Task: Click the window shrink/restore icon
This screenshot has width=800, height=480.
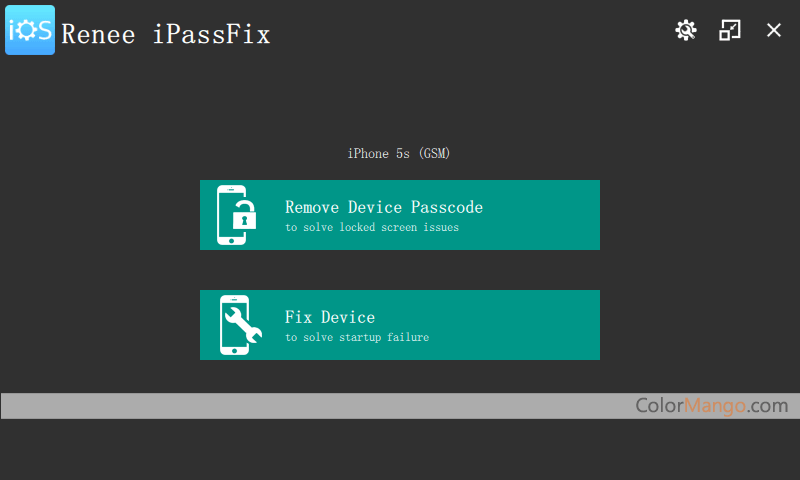Action: [x=730, y=30]
